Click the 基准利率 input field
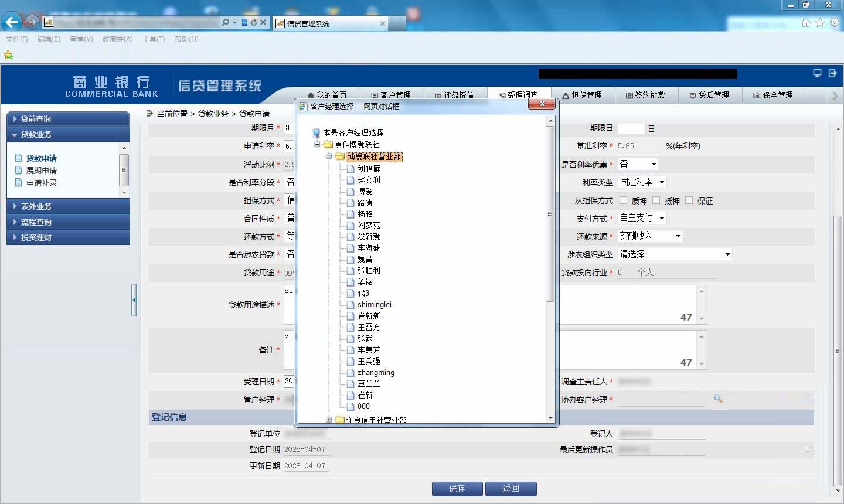Screen dimensions: 844x504 [x=639, y=146]
